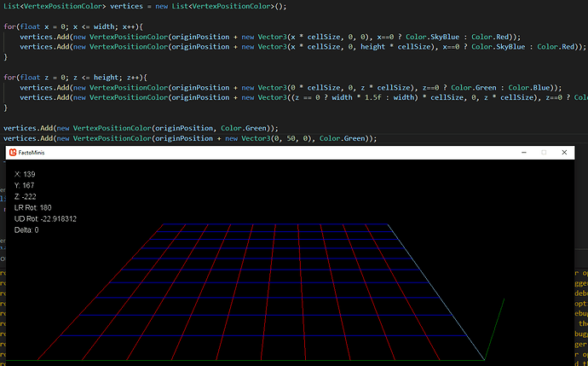This screenshot has width=588, height=366.
Task: Click the 'vertices.Add(...originPosition, Color.Green)' line
Action: (141, 128)
